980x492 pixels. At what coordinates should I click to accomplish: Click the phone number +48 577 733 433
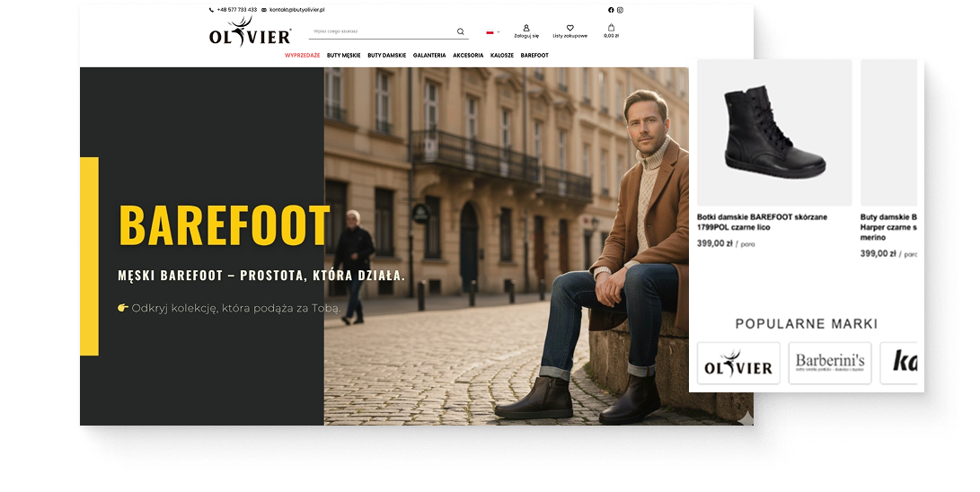(x=236, y=10)
